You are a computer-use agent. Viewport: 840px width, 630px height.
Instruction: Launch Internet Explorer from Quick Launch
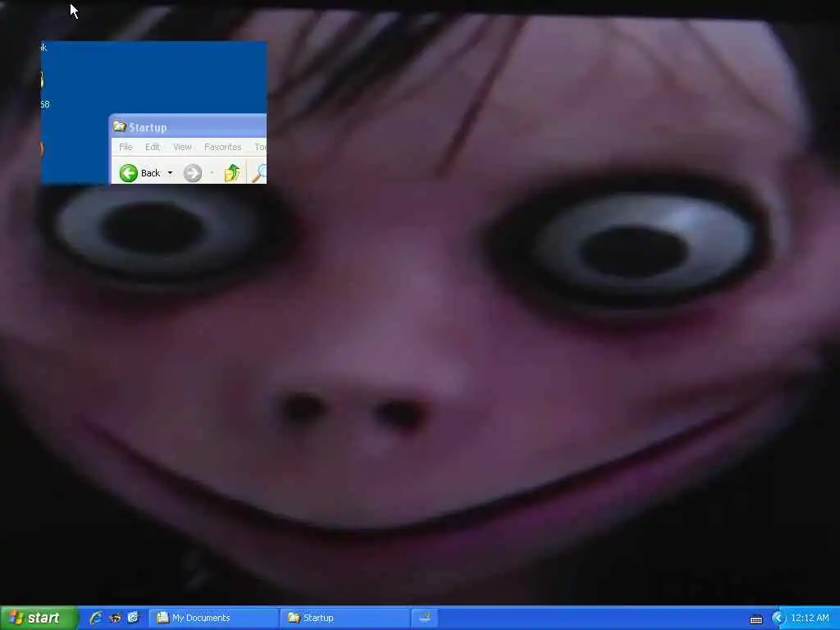point(96,618)
